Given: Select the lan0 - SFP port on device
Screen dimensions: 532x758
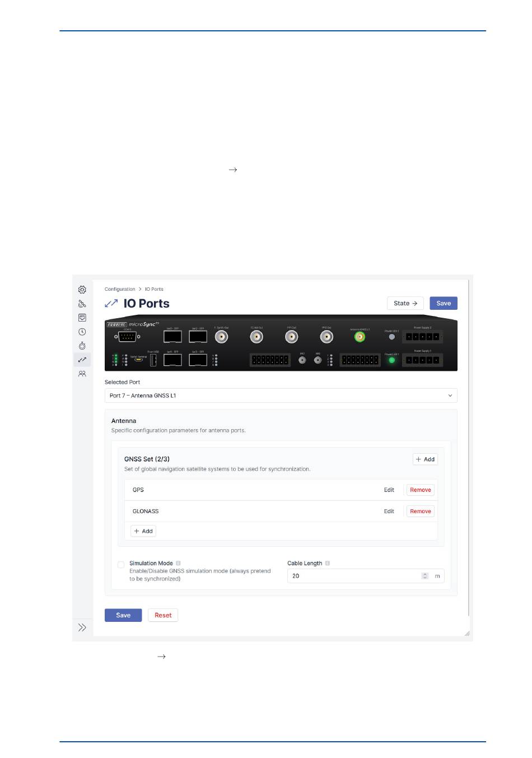Looking at the screenshot, I should click(172, 337).
